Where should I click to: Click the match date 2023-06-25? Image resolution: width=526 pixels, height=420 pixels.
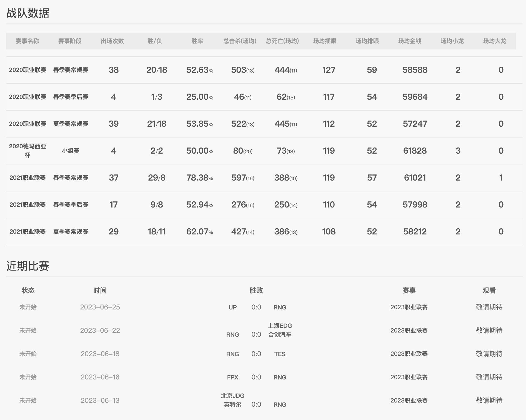pos(101,307)
